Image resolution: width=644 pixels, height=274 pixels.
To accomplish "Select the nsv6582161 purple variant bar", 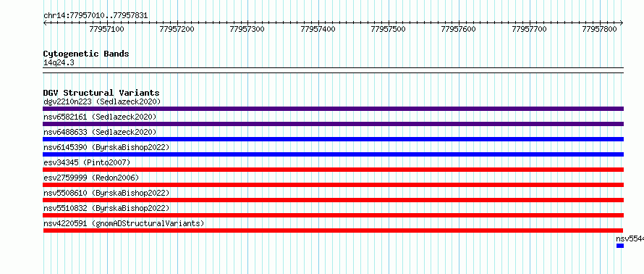I will pyautogui.click(x=333, y=124).
